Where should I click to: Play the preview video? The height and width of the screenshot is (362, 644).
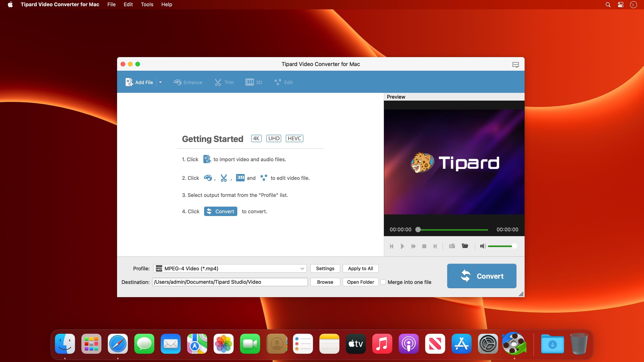[x=402, y=246]
